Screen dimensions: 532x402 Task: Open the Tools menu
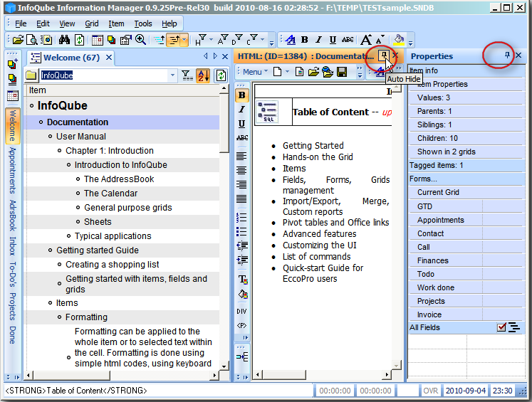pos(143,23)
